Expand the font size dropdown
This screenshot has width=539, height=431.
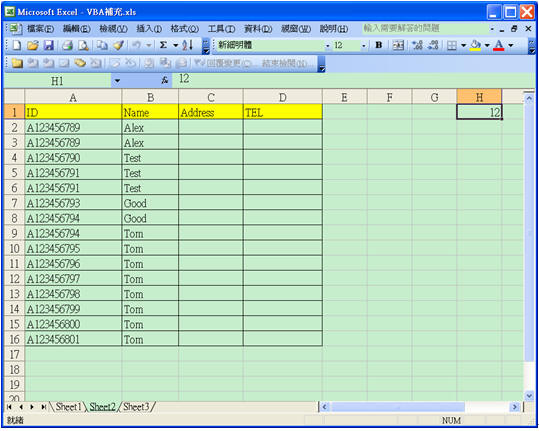[364, 45]
